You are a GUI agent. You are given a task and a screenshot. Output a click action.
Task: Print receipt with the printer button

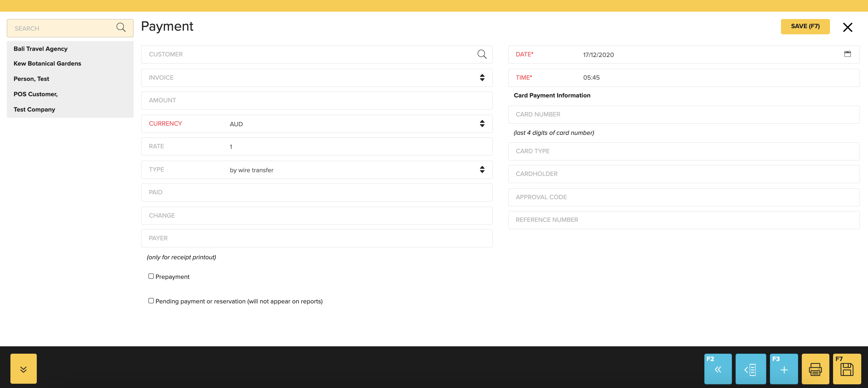point(815,369)
